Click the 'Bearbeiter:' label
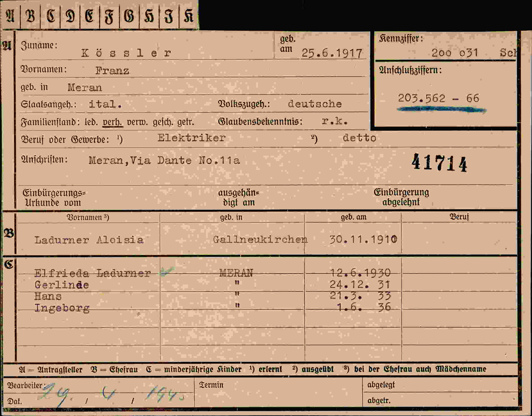Image resolution: width=532 pixels, height=416 pixels. pyautogui.click(x=27, y=385)
